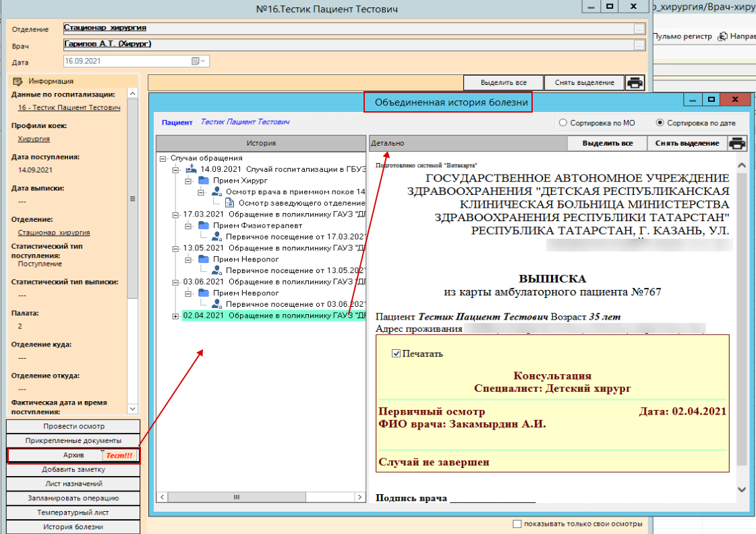Open the Хирургия bed profile link

(x=34, y=139)
